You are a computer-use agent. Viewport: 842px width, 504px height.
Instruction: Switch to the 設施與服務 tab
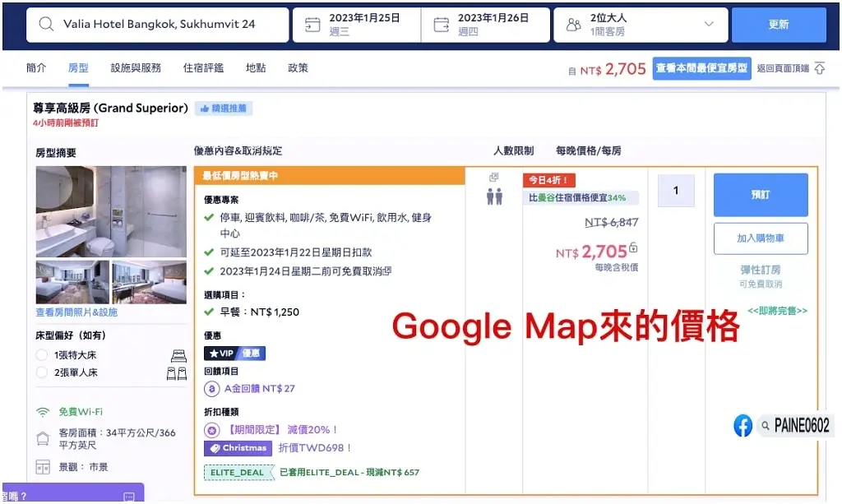tap(136, 68)
